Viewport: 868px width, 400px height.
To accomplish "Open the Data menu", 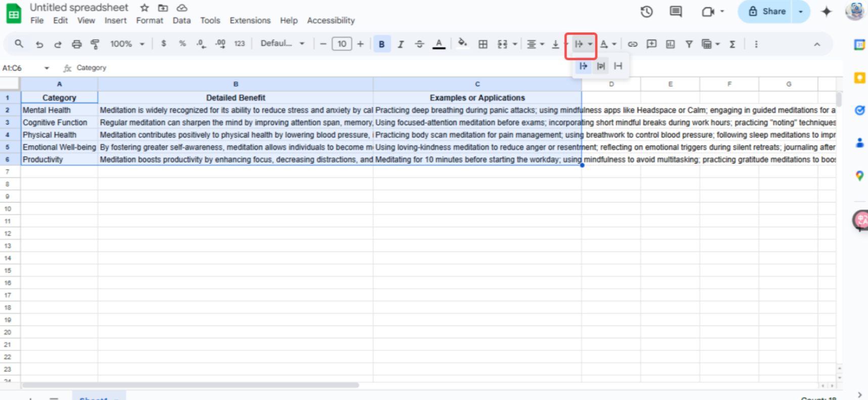I will tap(182, 21).
